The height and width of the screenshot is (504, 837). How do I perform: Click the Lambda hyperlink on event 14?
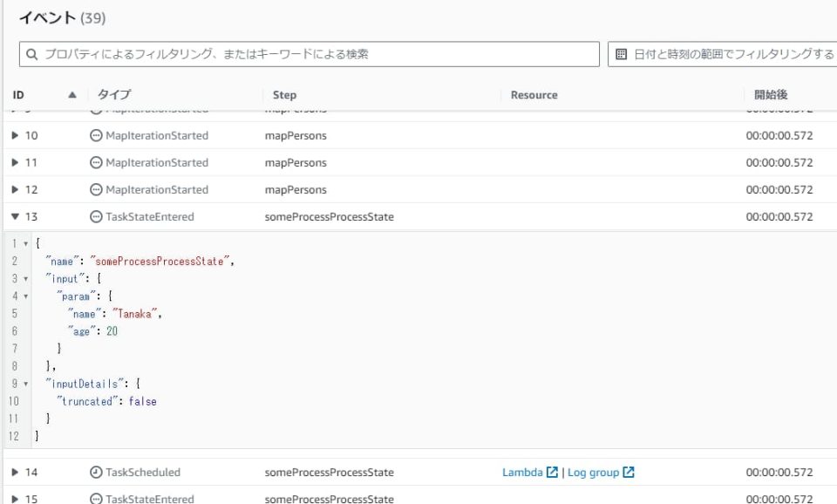click(525, 472)
